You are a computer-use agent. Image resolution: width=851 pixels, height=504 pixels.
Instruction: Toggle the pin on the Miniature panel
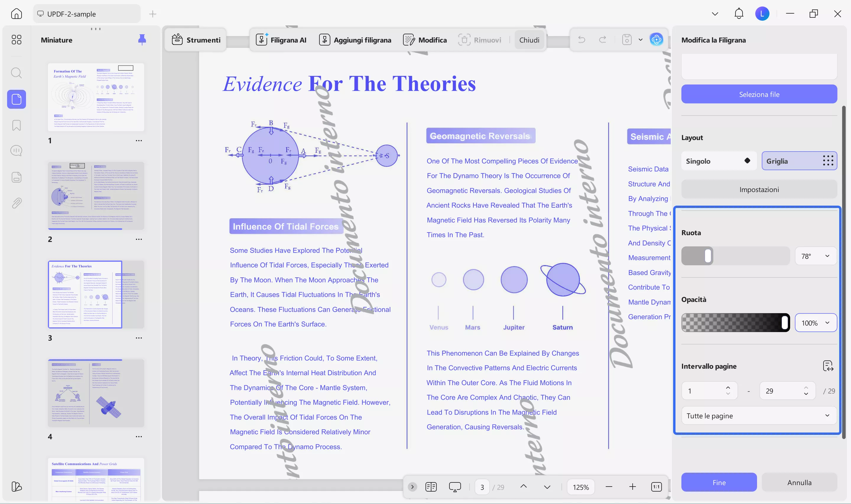click(142, 39)
